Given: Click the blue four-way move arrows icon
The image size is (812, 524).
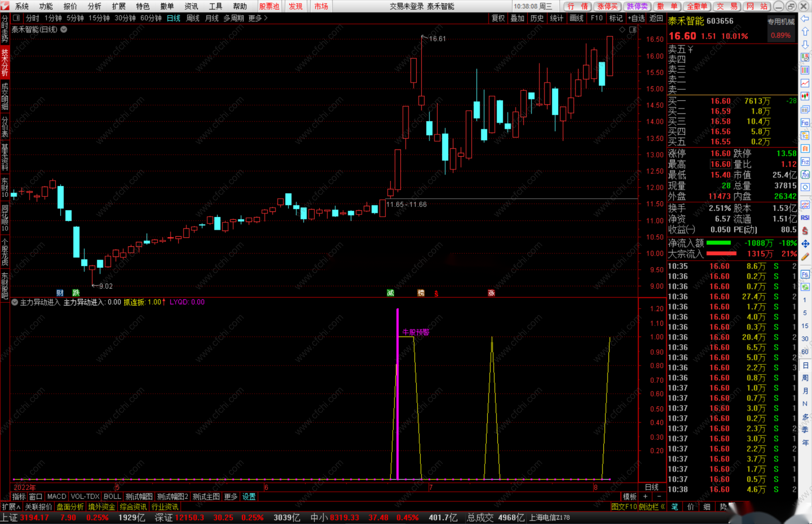Looking at the screenshot, I should [x=805, y=244].
